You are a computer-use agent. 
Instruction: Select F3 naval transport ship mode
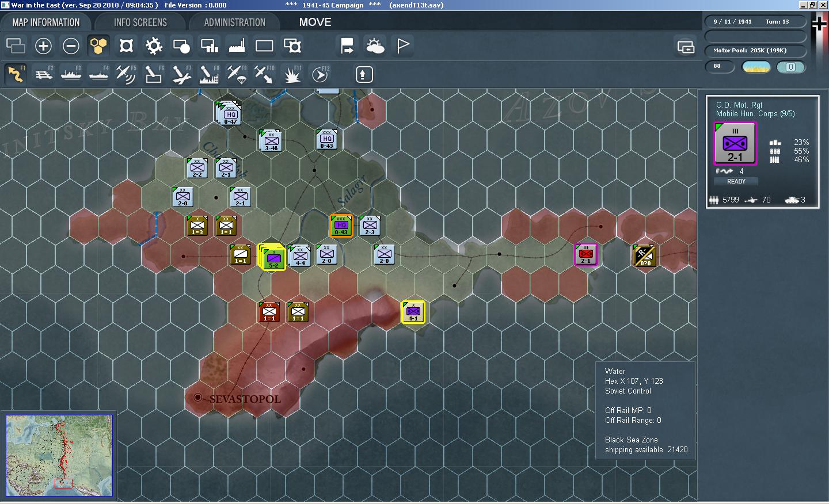pyautogui.click(x=71, y=74)
